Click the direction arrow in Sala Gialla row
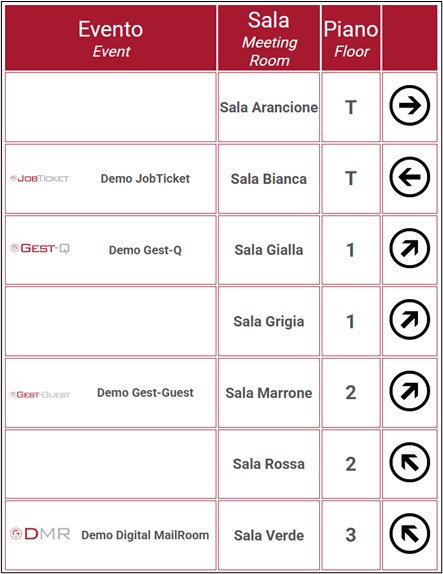 point(409,249)
